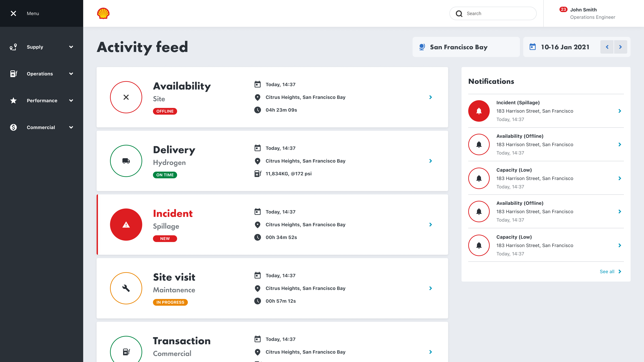The height and width of the screenshot is (362, 644).
Task: Expand the Commercial menu chevron
Action: (x=71, y=127)
